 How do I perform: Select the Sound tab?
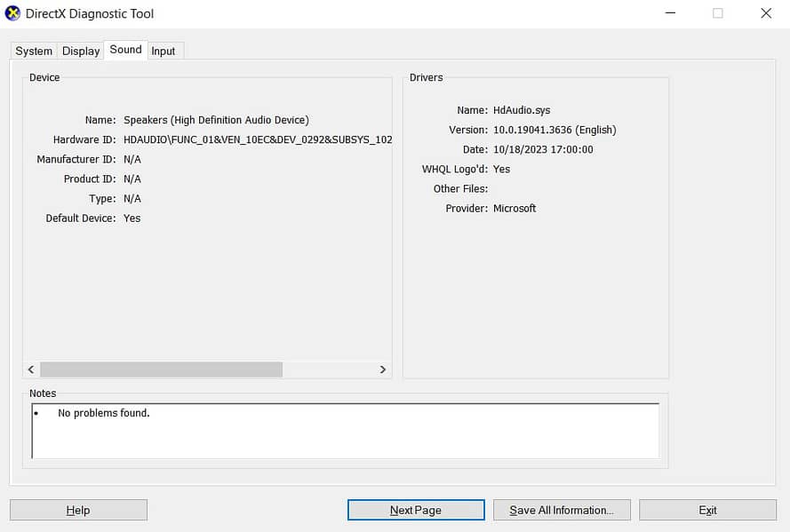125,50
